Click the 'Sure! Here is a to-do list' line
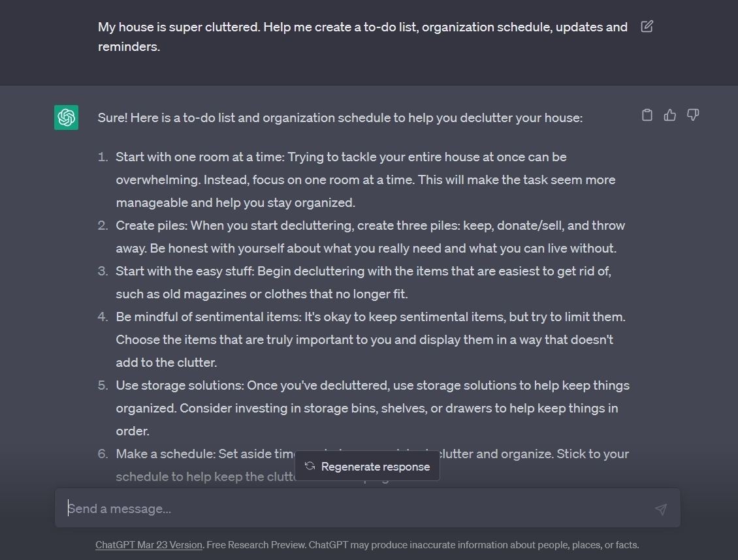Screen dimensions: 738x560 pyautogui.click(x=340, y=117)
